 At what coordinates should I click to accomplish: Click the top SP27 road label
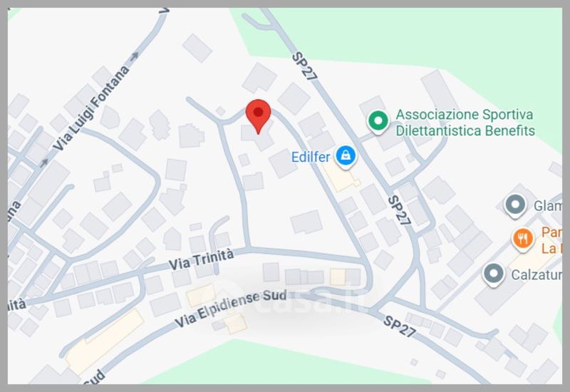(305, 66)
